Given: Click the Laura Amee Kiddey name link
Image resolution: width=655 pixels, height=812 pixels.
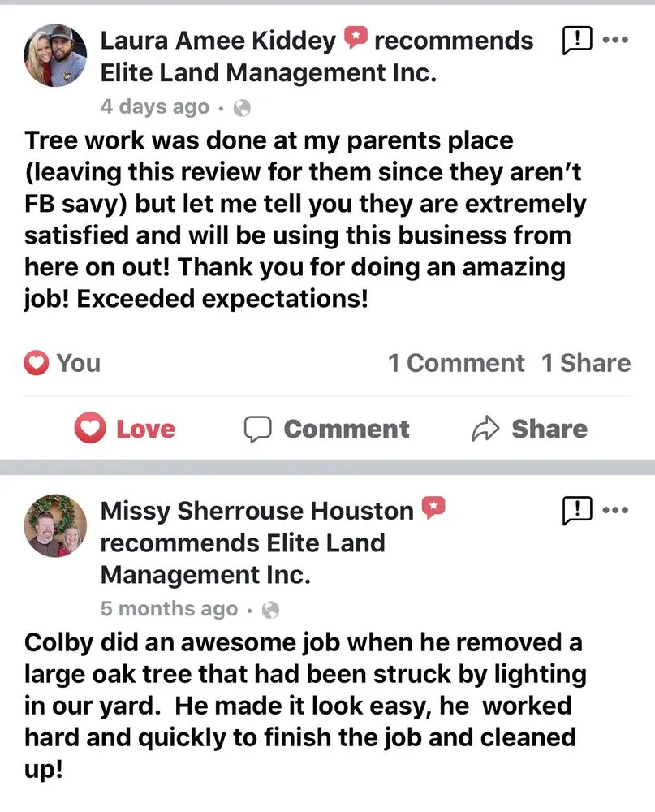Looking at the screenshot, I should click(x=218, y=40).
